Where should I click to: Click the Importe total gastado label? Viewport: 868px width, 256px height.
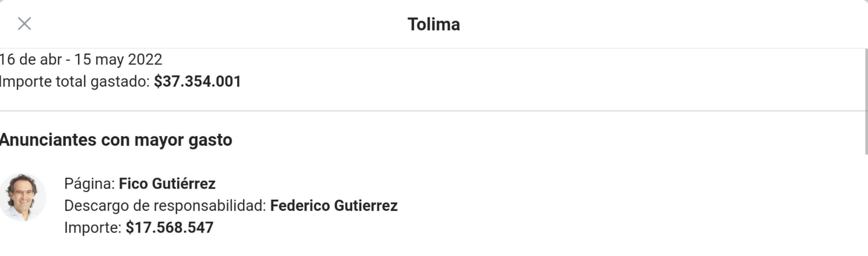click(x=75, y=81)
